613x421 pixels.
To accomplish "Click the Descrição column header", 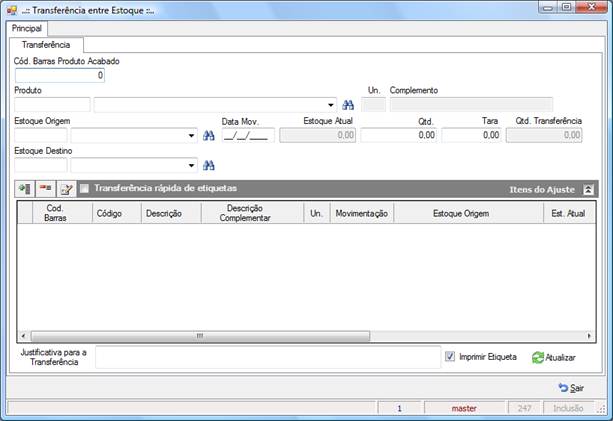I will [171, 213].
